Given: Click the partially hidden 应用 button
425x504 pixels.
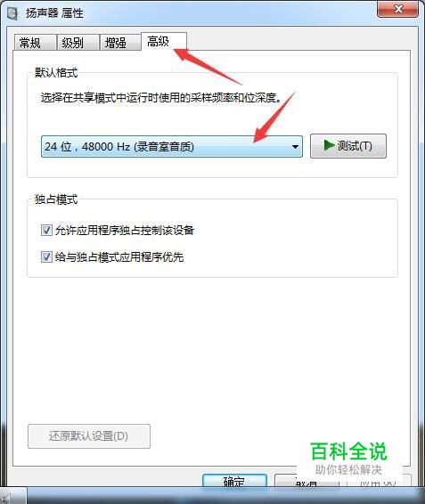Looking at the screenshot, I should click(379, 480).
